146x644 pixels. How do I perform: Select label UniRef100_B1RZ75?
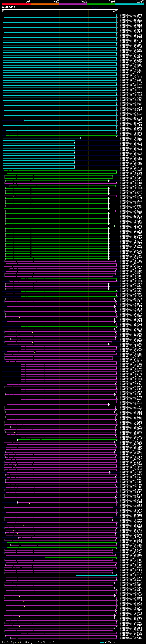click(131, 216)
